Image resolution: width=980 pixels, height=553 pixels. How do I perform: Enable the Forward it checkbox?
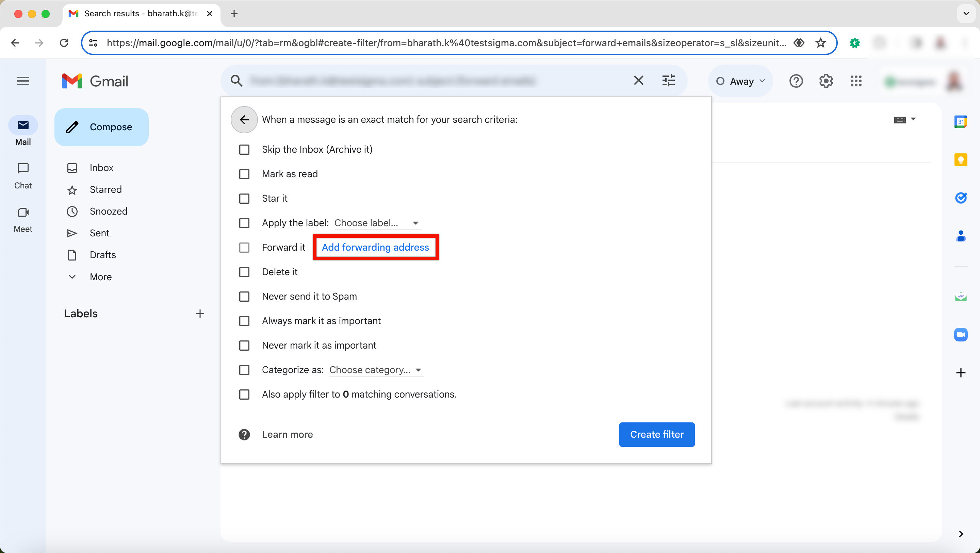(x=244, y=247)
